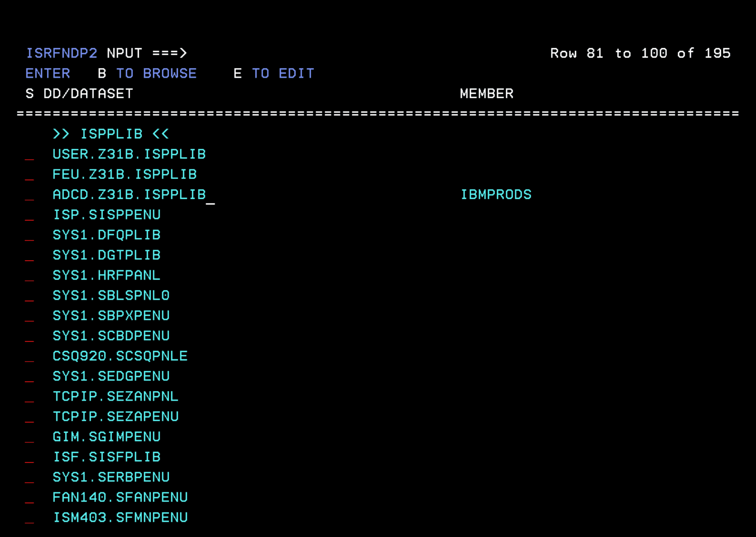Select the dataset name SYS1.DGTPLIB

[106, 255]
